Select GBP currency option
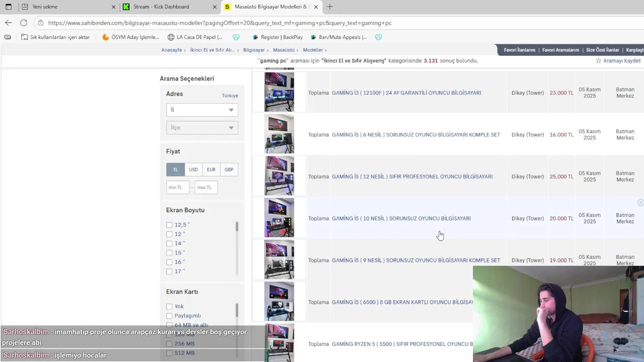The height and width of the screenshot is (362, 644). 229,170
